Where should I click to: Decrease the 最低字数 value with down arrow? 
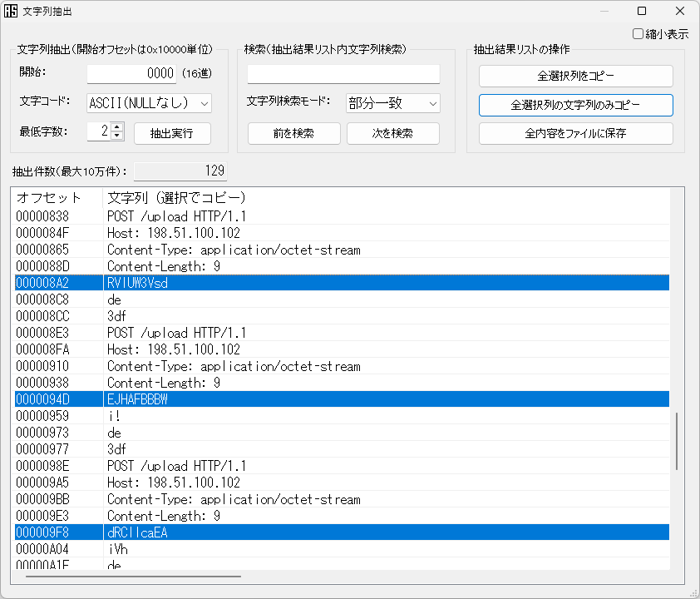117,136
